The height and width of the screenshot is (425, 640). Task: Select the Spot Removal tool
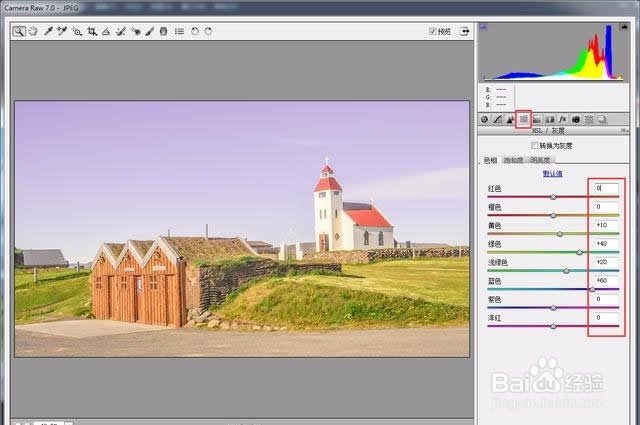121,31
